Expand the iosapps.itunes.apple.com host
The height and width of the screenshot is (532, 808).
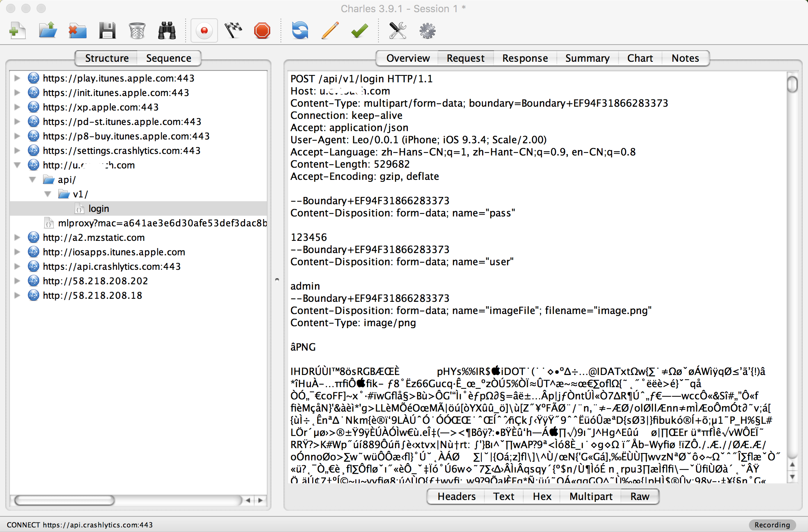(17, 252)
